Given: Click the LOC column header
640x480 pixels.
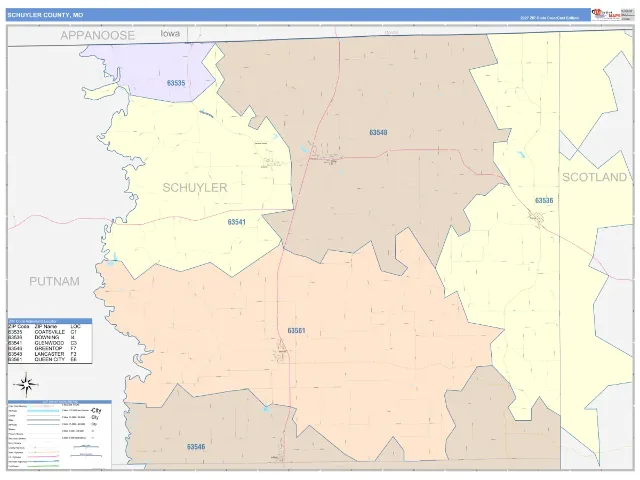Looking at the screenshot, I should [x=76, y=327].
